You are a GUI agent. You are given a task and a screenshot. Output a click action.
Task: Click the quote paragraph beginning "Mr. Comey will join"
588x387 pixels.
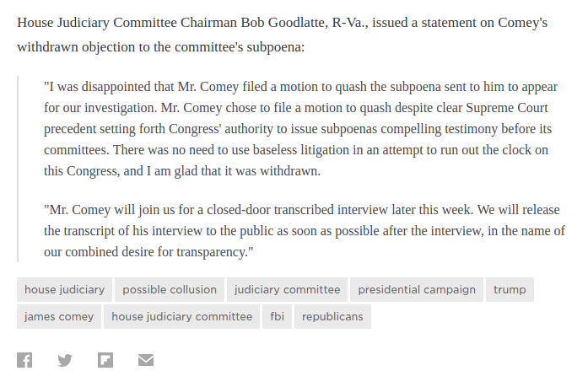[x=305, y=231]
